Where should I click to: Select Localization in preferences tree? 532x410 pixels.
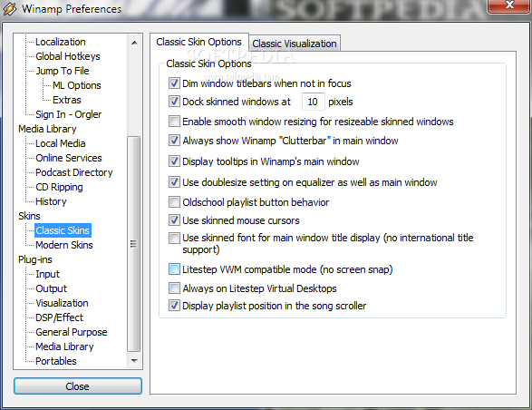pyautogui.click(x=61, y=42)
